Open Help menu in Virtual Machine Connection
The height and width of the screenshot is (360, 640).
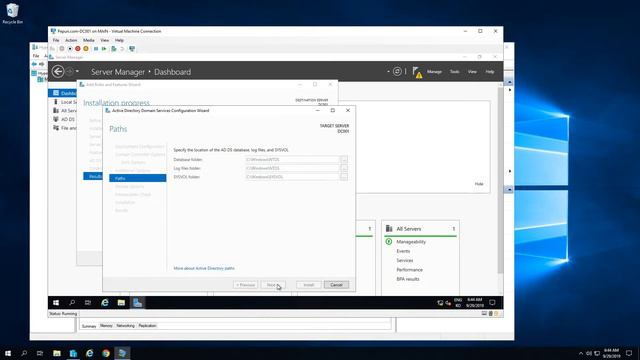[x=119, y=40]
